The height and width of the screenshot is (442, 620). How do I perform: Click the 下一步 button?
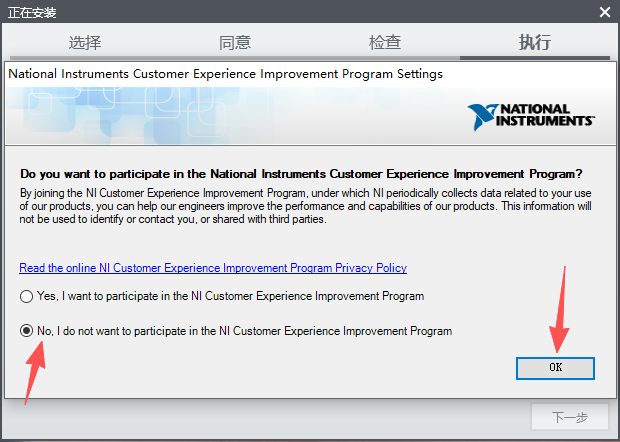coord(569,418)
